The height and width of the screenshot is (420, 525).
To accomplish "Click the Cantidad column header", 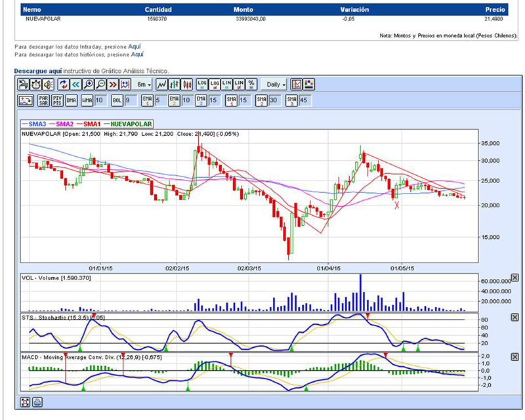I will pos(158,10).
